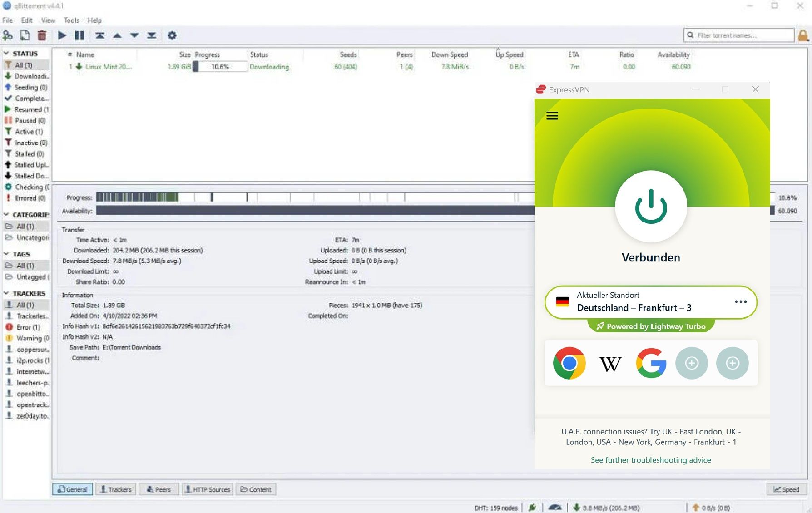Click the Speed graph button
The width and height of the screenshot is (812, 513).
pos(787,489)
